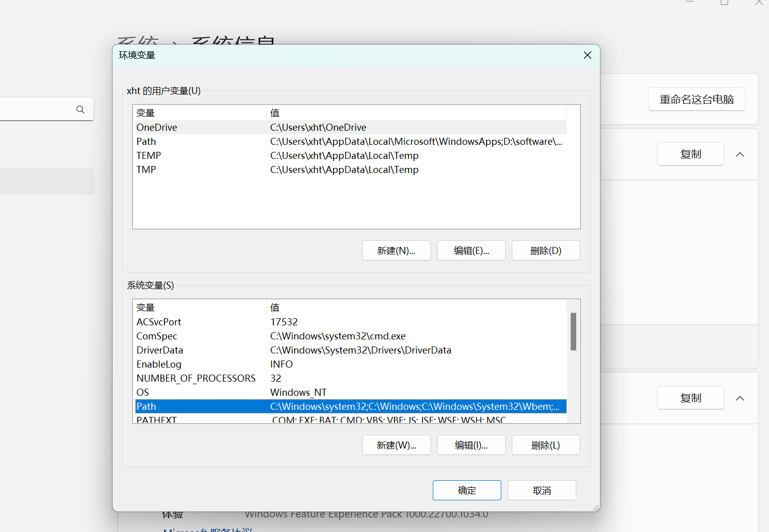The image size is (769, 532).
Task: Cancel the dialog with 取消
Action: point(542,490)
